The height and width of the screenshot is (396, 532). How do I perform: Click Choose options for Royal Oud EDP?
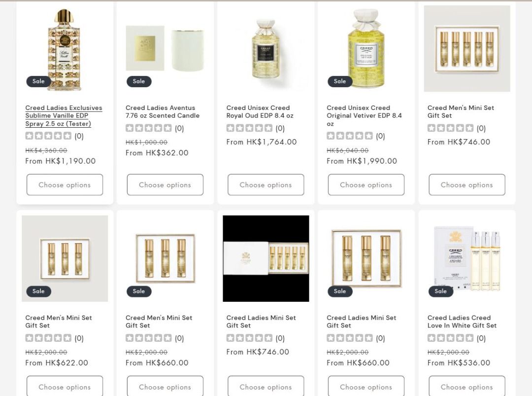pyautogui.click(x=266, y=185)
